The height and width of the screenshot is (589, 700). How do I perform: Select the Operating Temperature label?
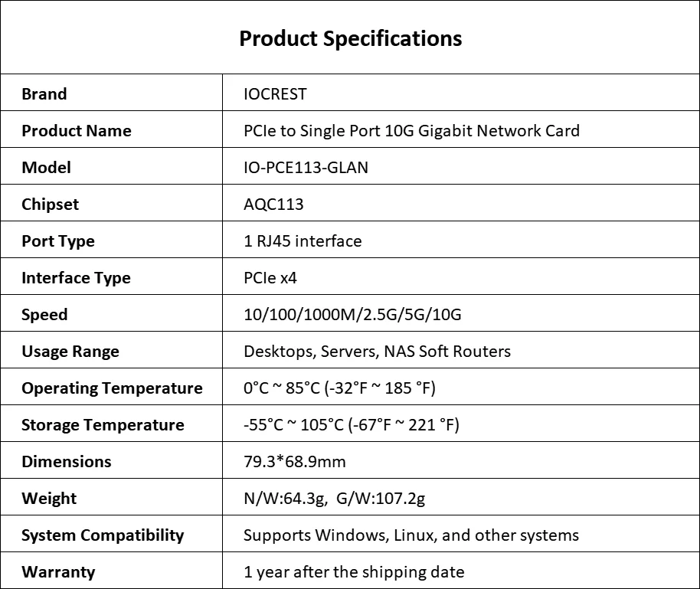tap(112, 388)
